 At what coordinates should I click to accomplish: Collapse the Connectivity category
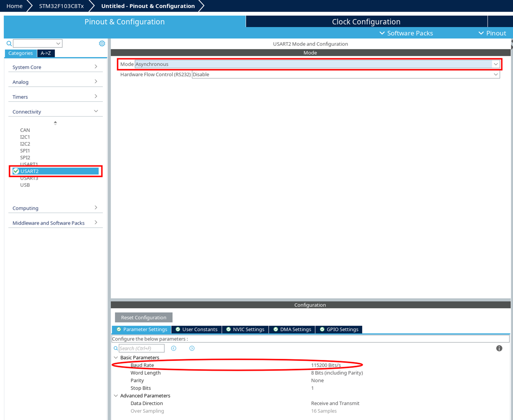point(96,111)
